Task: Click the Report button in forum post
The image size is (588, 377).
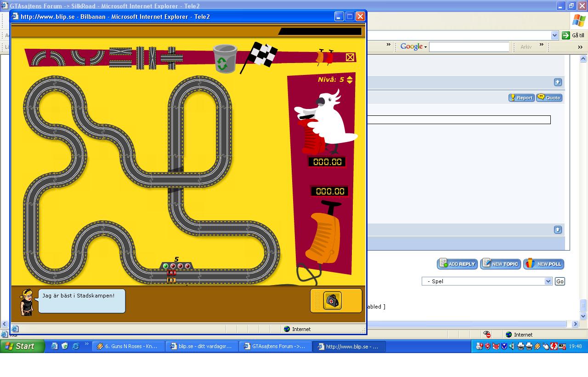Action: pos(521,97)
